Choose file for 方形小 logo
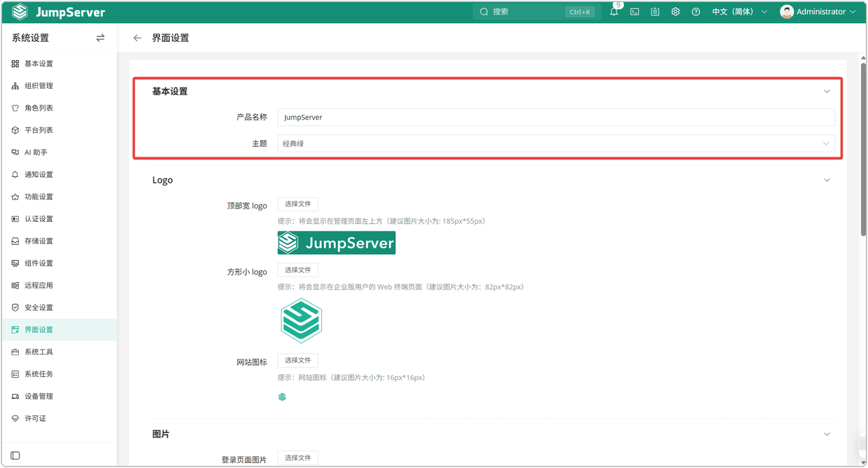The height and width of the screenshot is (468, 868). tap(298, 270)
